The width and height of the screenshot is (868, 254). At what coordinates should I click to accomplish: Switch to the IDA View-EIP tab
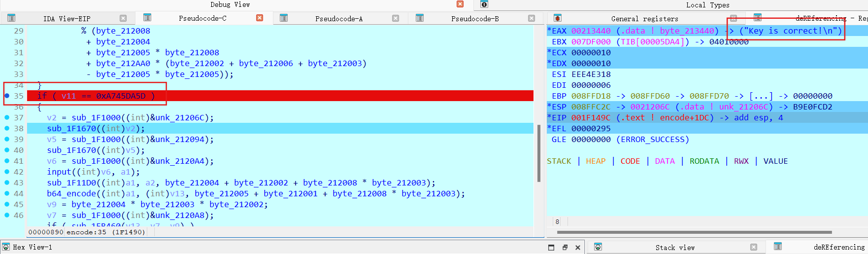pos(67,19)
